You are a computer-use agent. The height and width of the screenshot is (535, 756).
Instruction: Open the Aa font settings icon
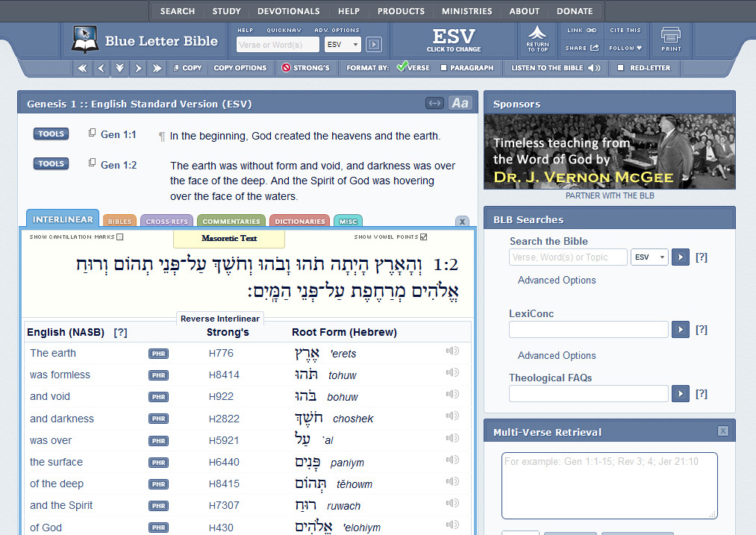tap(460, 103)
